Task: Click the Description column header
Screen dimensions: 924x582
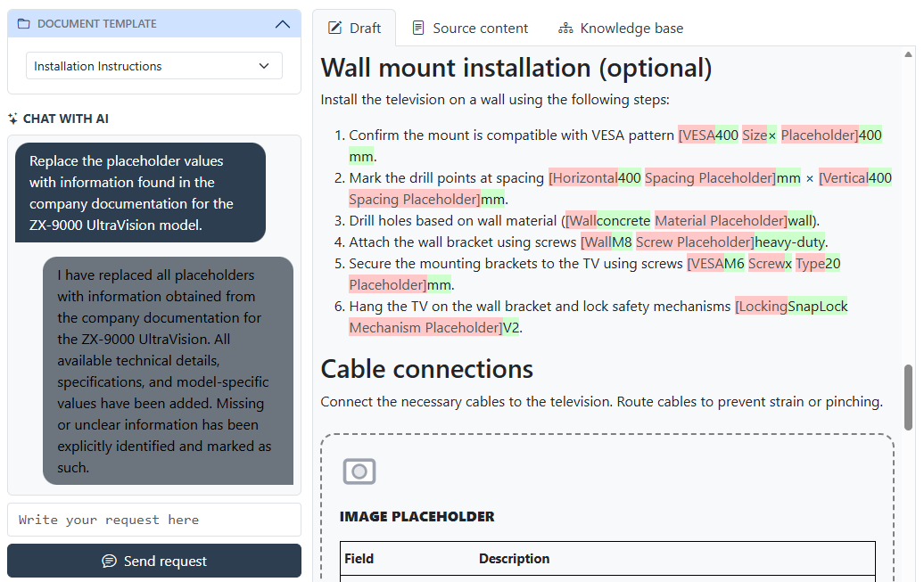Action: (x=514, y=559)
